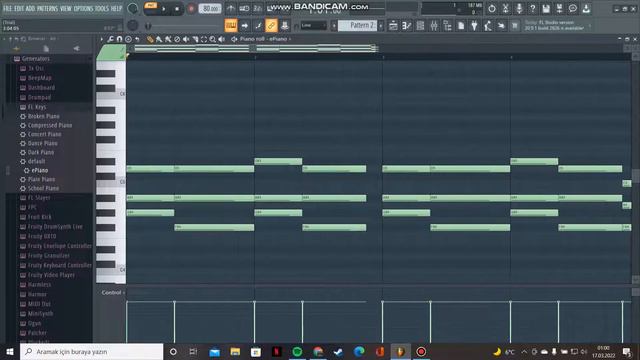This screenshot has width=640, height=360.
Task: Open the Channel rack icon
Action: point(420,26)
